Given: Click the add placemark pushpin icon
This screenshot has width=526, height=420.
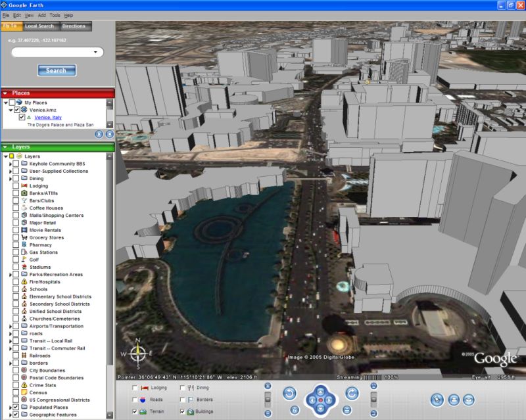Looking at the screenshot, I should [437, 399].
